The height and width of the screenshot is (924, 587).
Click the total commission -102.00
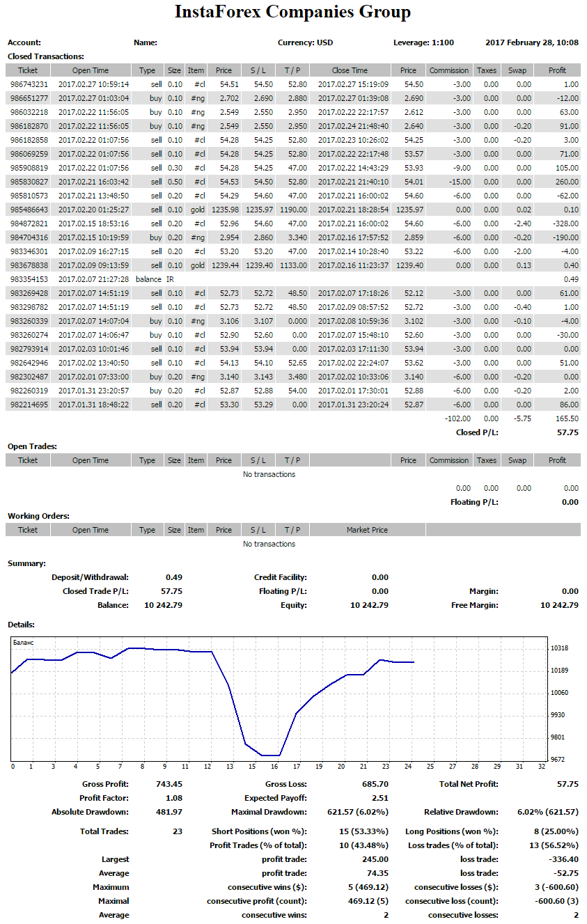(457, 418)
